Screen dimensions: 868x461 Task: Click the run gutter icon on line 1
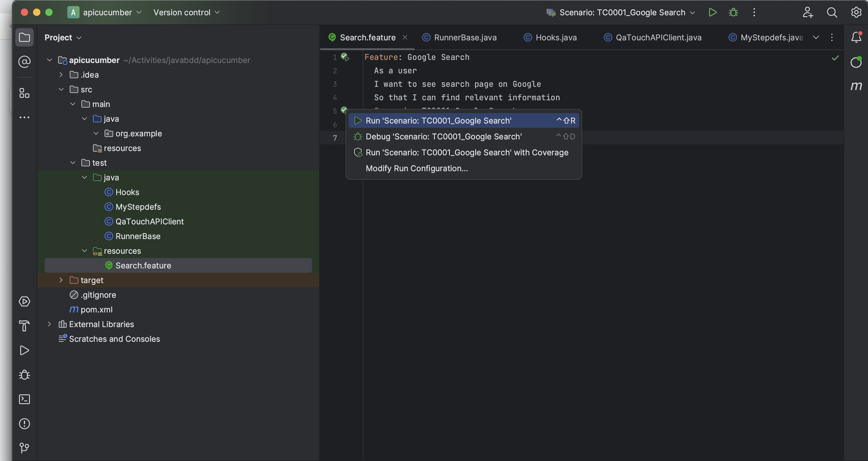pos(345,57)
